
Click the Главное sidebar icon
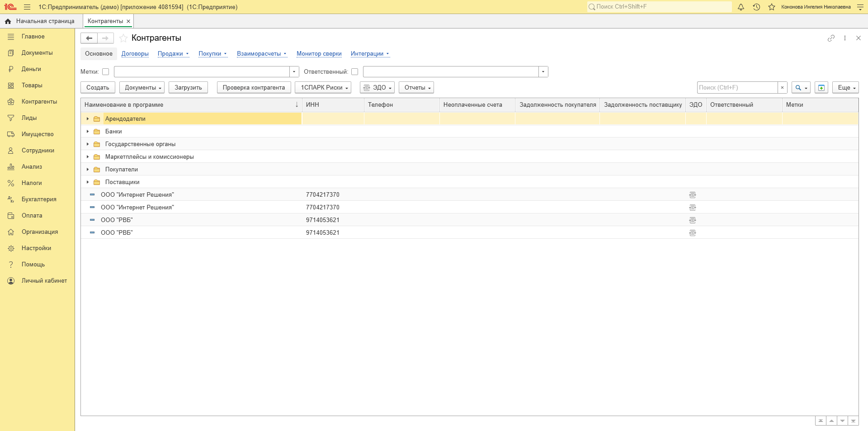click(x=11, y=37)
